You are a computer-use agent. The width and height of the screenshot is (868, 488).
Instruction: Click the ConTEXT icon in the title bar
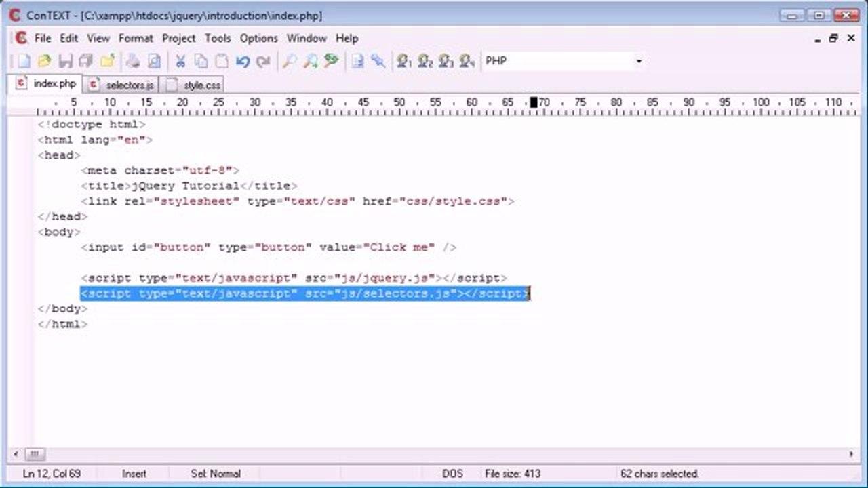tap(15, 14)
